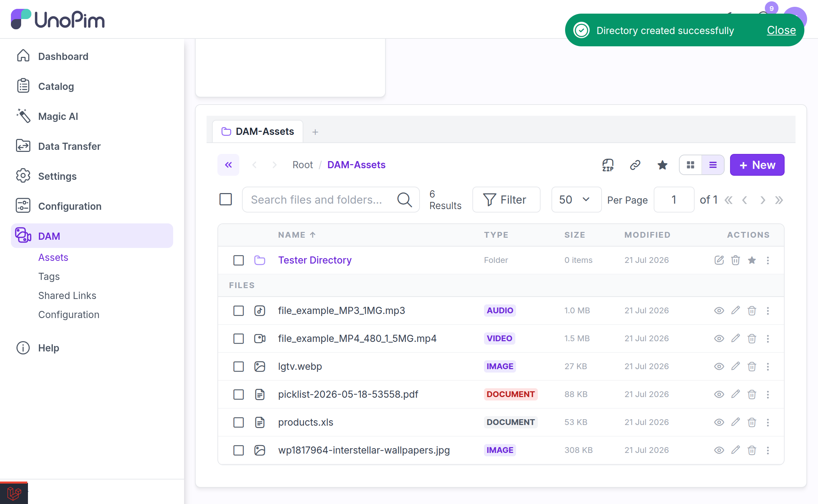Switch to grid view
818x504 pixels.
coord(691,165)
